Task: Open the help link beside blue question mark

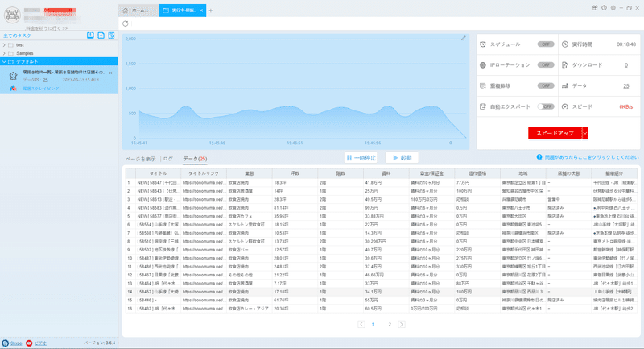Action: pyautogui.click(x=592, y=157)
